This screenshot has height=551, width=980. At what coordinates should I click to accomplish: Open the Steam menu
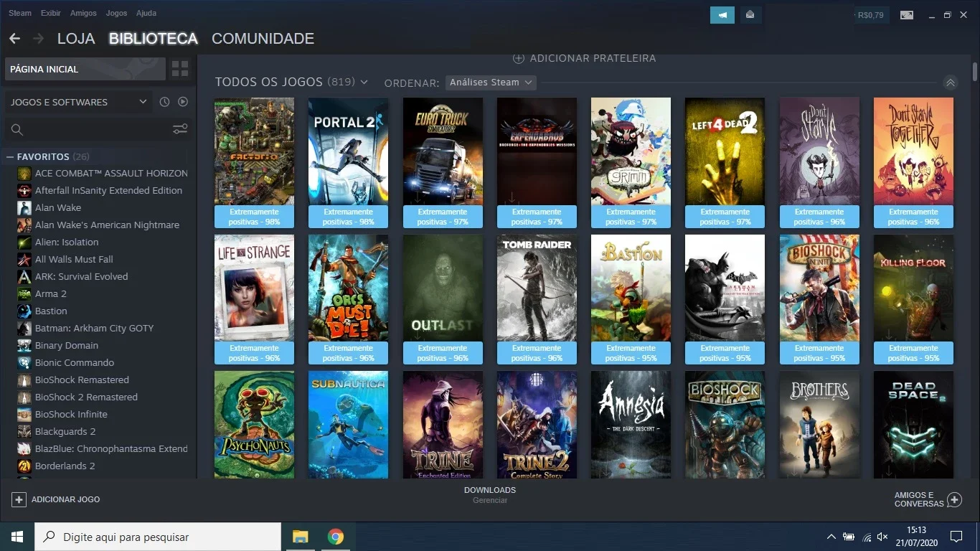pos(20,13)
